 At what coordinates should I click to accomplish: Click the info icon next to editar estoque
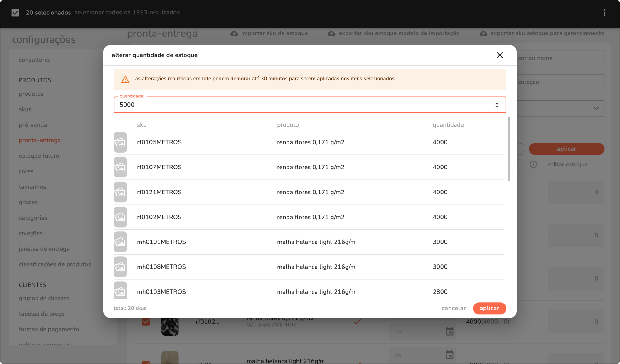(x=533, y=164)
